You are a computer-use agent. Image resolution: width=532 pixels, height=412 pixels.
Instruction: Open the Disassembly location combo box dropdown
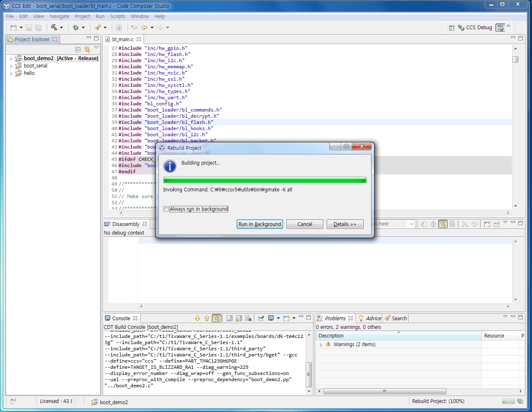411,224
